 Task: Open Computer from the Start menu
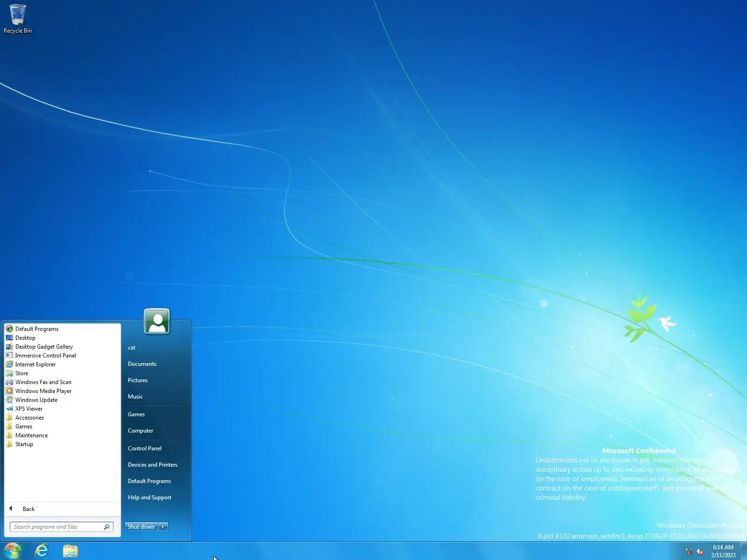coord(141,431)
